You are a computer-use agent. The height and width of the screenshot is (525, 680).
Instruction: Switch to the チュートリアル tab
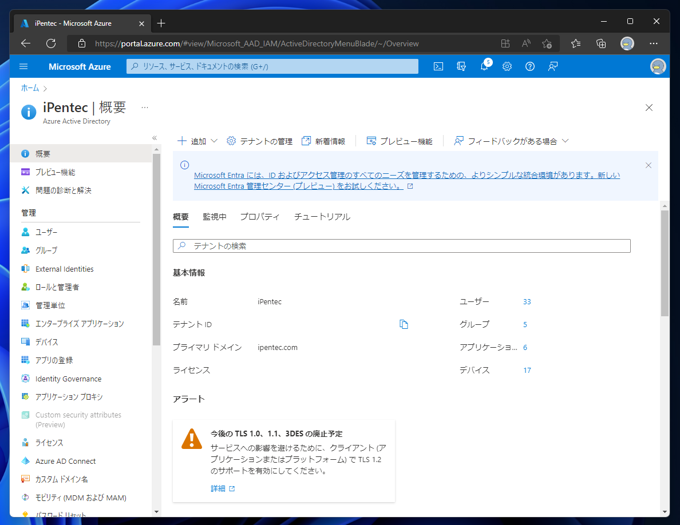pyautogui.click(x=322, y=217)
